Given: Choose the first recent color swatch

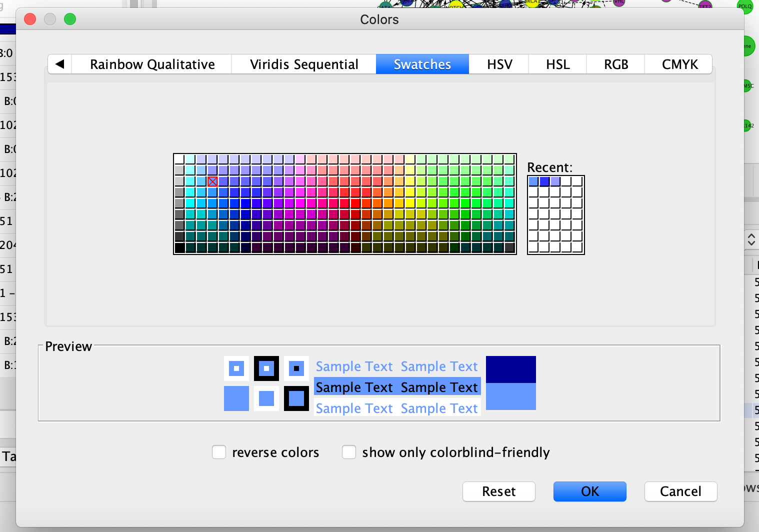Looking at the screenshot, I should point(533,181).
